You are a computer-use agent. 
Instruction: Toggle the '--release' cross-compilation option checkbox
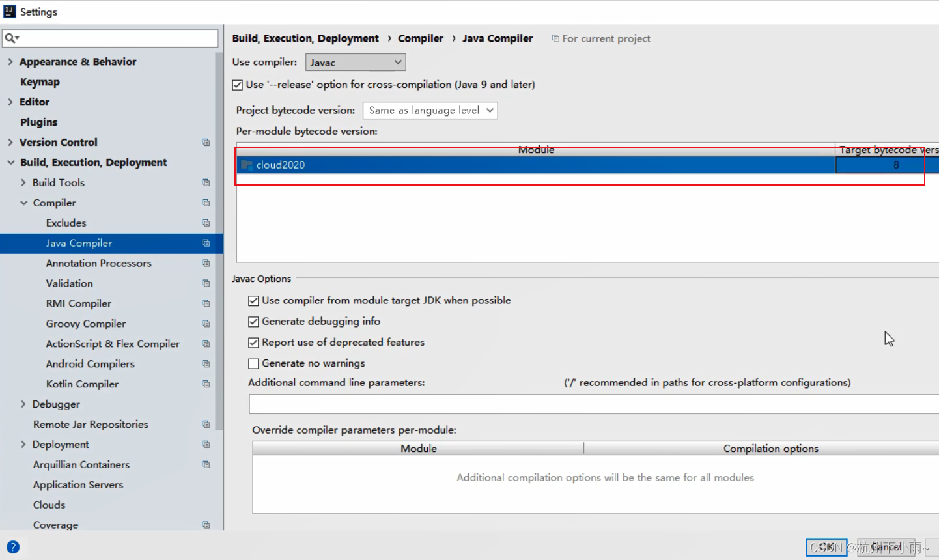(x=238, y=85)
